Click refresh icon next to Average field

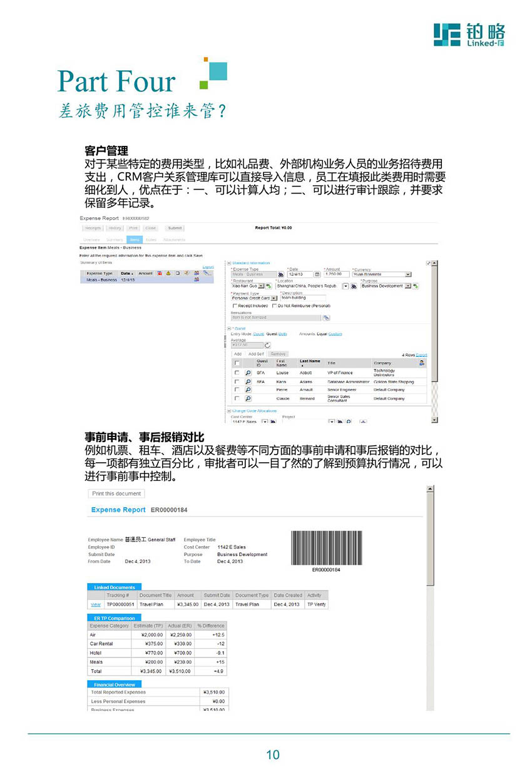(267, 345)
